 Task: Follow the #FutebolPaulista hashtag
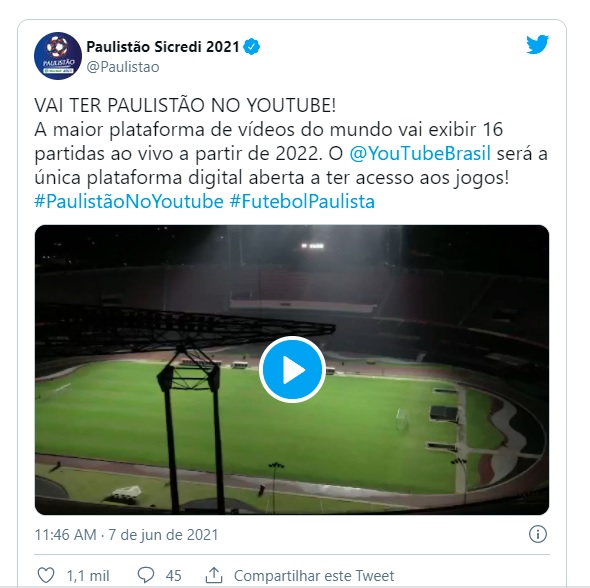(302, 201)
